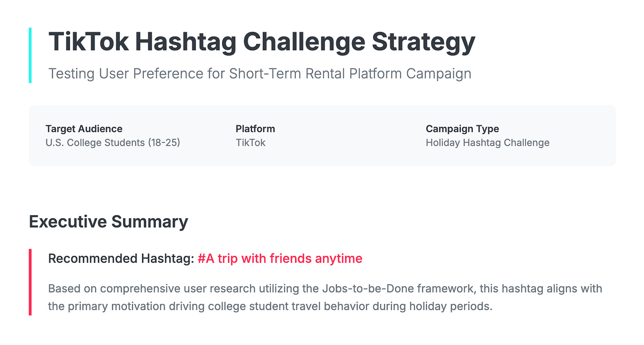Screen dimensions: 644x345
Task: Click the cyan accent bar beside the title
Action: [30, 55]
